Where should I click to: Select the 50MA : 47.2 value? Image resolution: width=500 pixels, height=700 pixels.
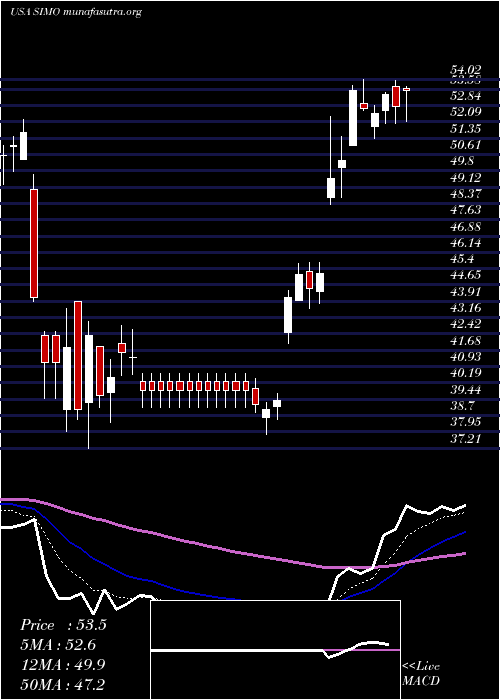[x=62, y=684]
